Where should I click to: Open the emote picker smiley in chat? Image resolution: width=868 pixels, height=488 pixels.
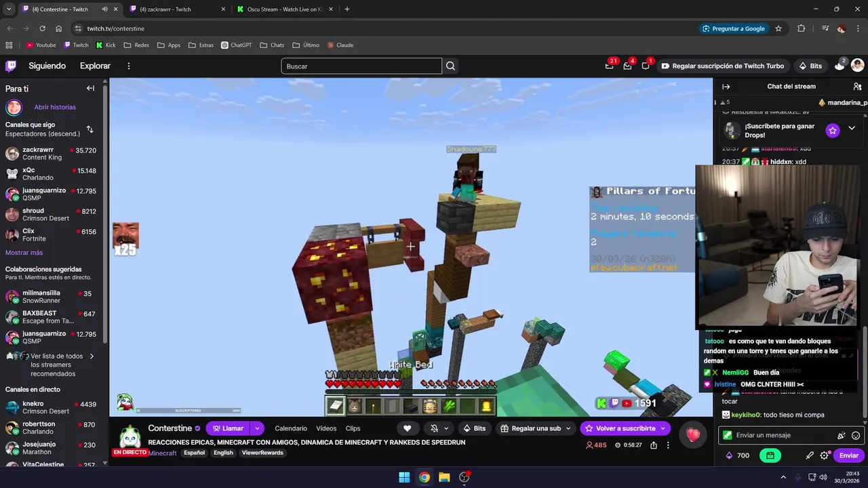[x=855, y=435]
